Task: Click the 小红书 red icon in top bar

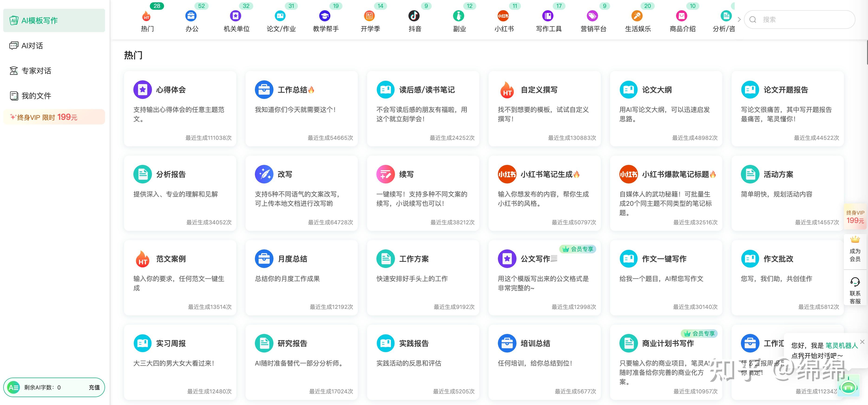Action: tap(503, 16)
